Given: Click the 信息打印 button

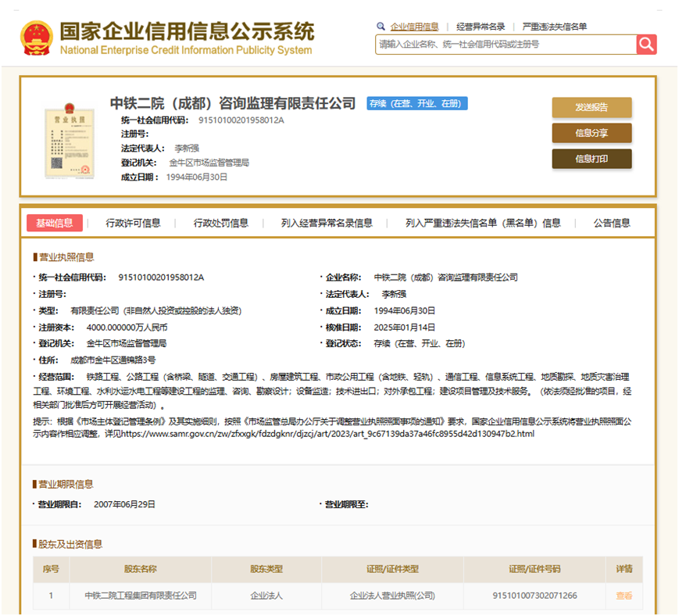Looking at the screenshot, I should click(x=591, y=159).
